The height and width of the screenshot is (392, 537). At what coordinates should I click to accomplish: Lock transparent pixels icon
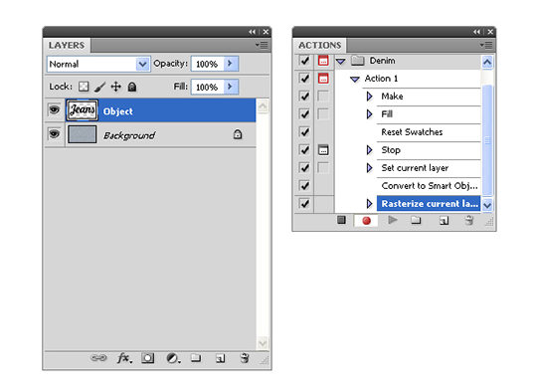84,87
